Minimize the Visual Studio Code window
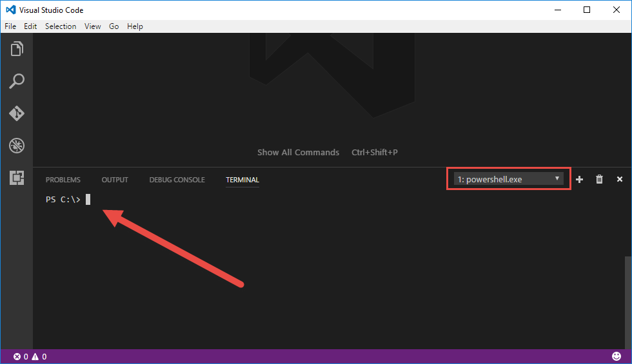This screenshot has height=364, width=632. tap(558, 10)
